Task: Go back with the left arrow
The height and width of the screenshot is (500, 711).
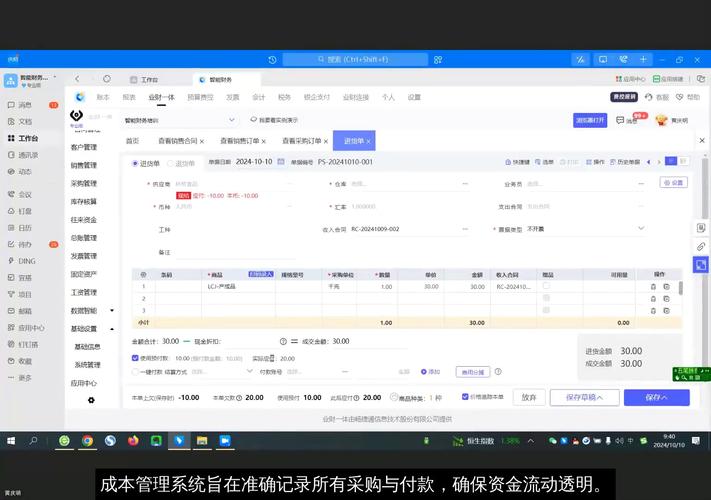Action: 77,79
